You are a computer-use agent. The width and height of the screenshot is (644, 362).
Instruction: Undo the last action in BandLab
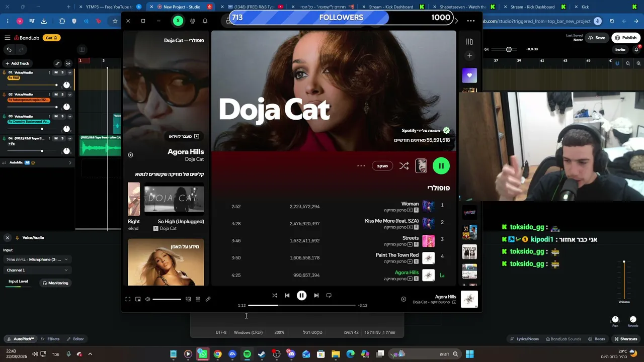[9, 49]
